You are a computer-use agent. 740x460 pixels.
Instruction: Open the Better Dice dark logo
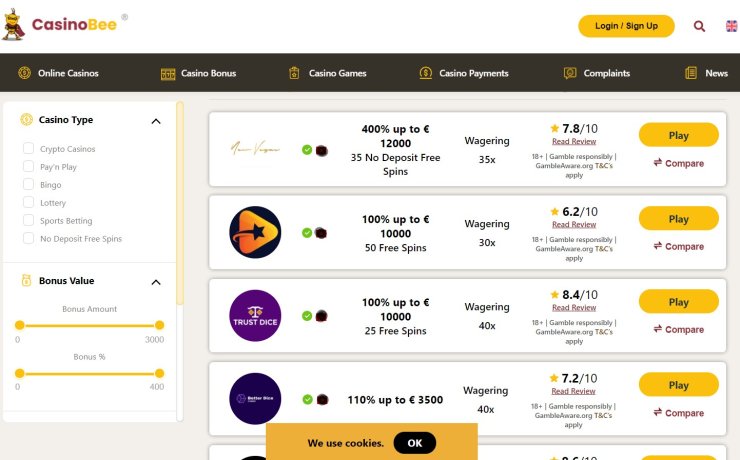tap(255, 399)
